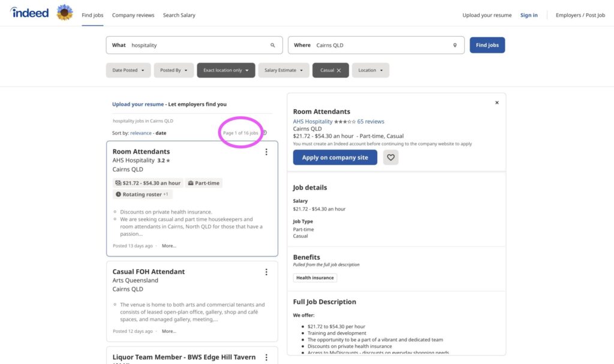This screenshot has width=614, height=364.
Task: Save job with the heart icon
Action: click(x=391, y=158)
